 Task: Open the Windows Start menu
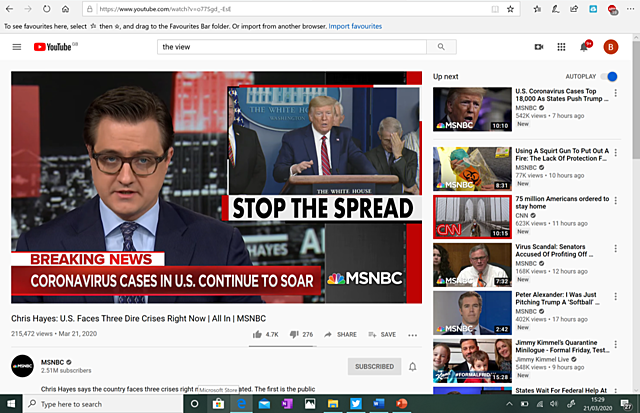pyautogui.click(x=11, y=404)
